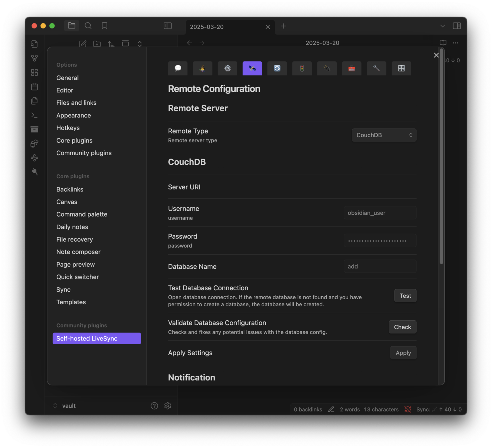Select Self-hosted LiveSync under Community plugins
The width and height of the screenshot is (492, 448).
[96, 338]
